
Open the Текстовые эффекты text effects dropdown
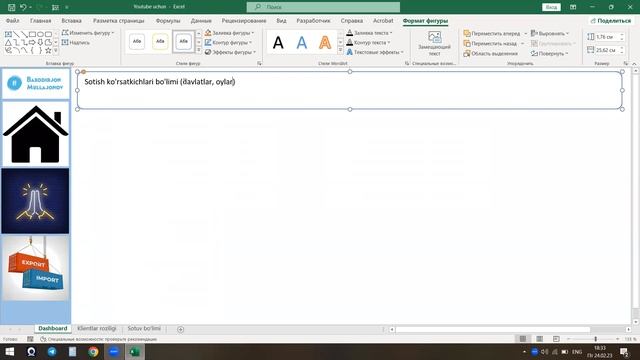click(x=375, y=52)
